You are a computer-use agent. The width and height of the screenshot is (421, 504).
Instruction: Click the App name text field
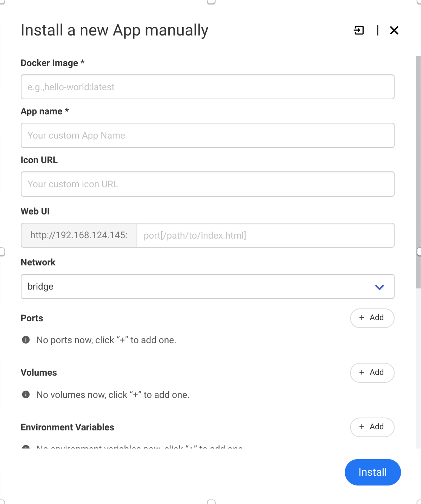pos(207,135)
